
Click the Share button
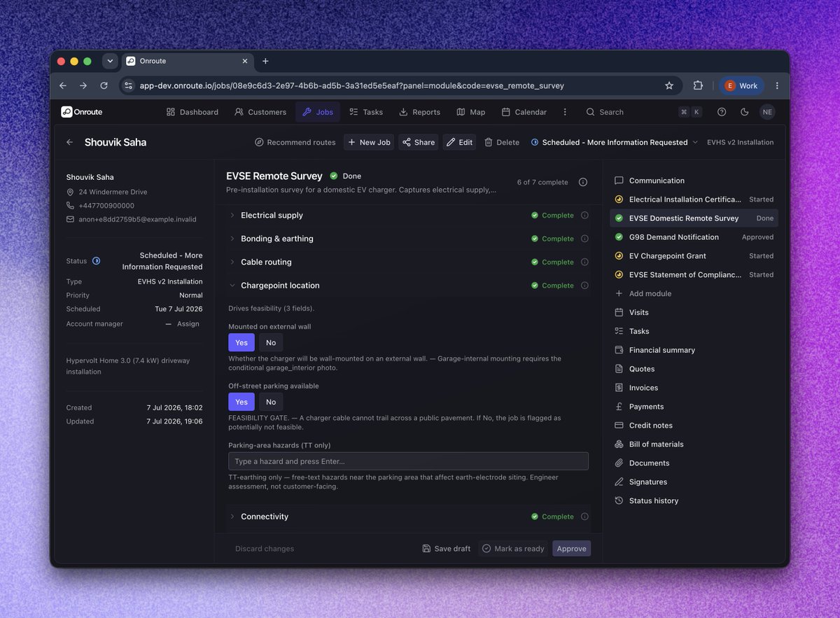click(419, 142)
